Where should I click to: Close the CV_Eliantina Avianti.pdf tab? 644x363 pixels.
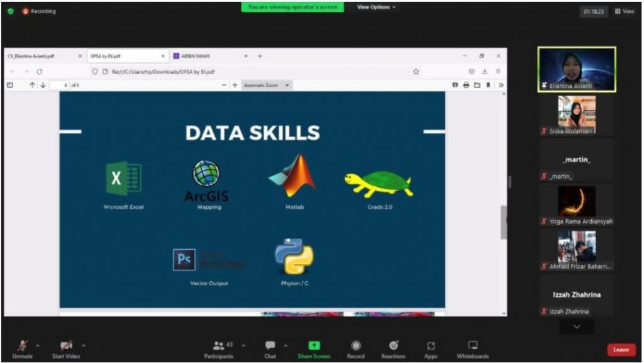click(x=80, y=56)
